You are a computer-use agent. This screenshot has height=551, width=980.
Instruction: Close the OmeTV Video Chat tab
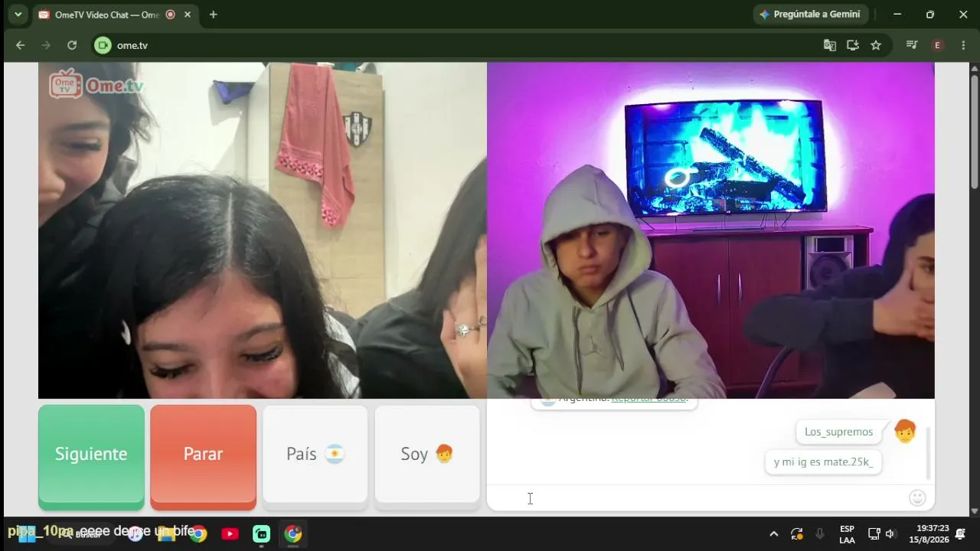point(188,15)
